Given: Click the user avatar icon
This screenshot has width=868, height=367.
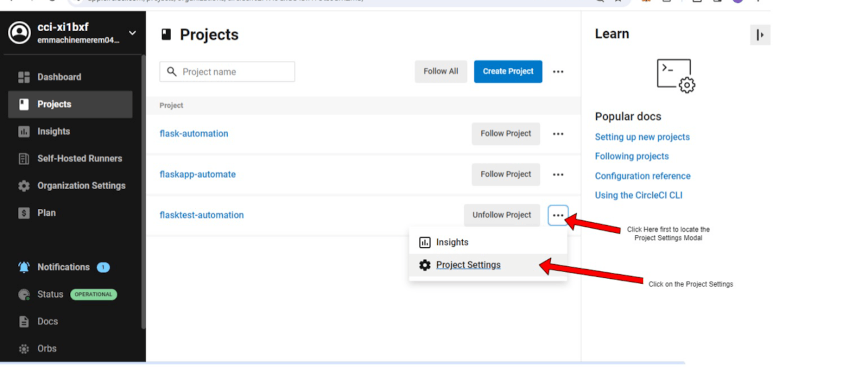Looking at the screenshot, I should [x=19, y=33].
